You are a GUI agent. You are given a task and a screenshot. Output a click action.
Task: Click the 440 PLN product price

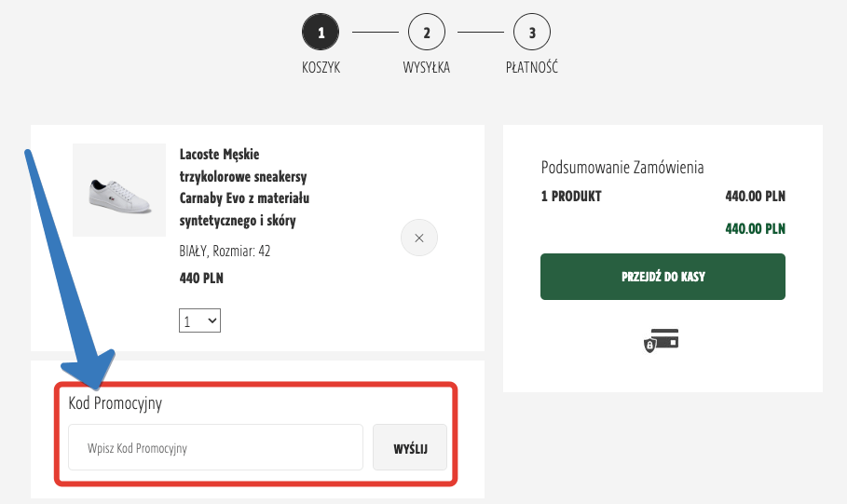(x=201, y=278)
